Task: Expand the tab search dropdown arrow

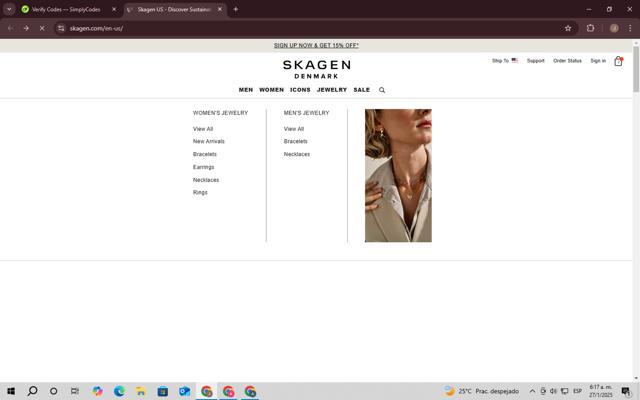Action: pos(9,9)
